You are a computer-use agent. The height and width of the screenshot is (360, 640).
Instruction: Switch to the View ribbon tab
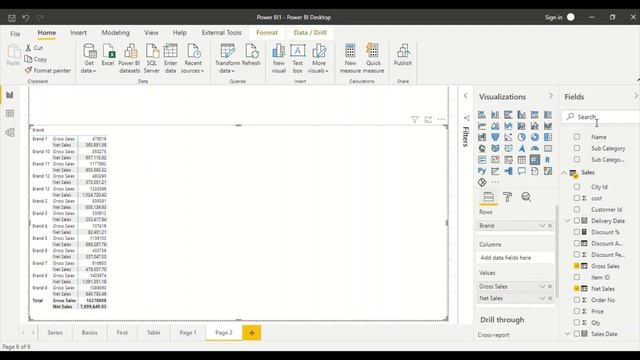click(151, 33)
